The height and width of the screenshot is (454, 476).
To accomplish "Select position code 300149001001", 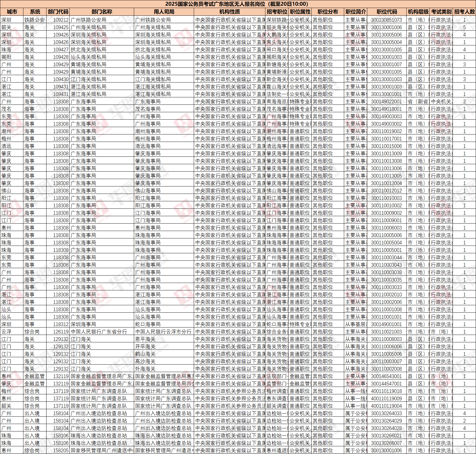I will pos(386,324).
